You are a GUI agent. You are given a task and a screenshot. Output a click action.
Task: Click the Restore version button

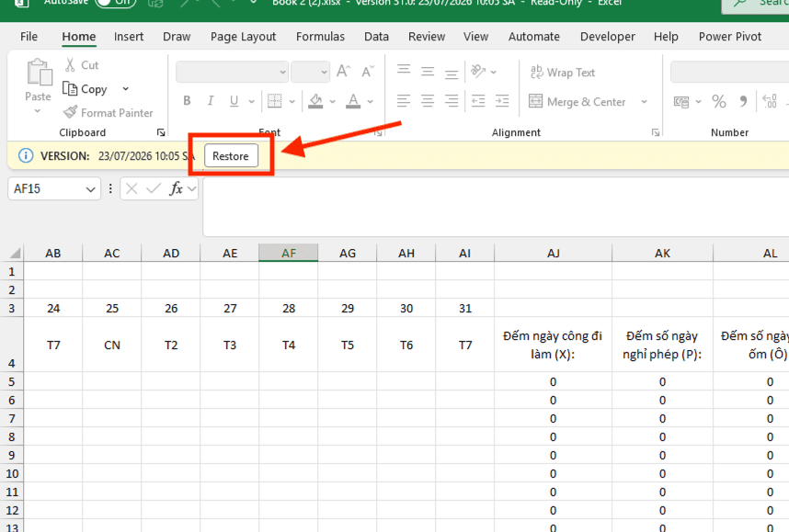[231, 156]
